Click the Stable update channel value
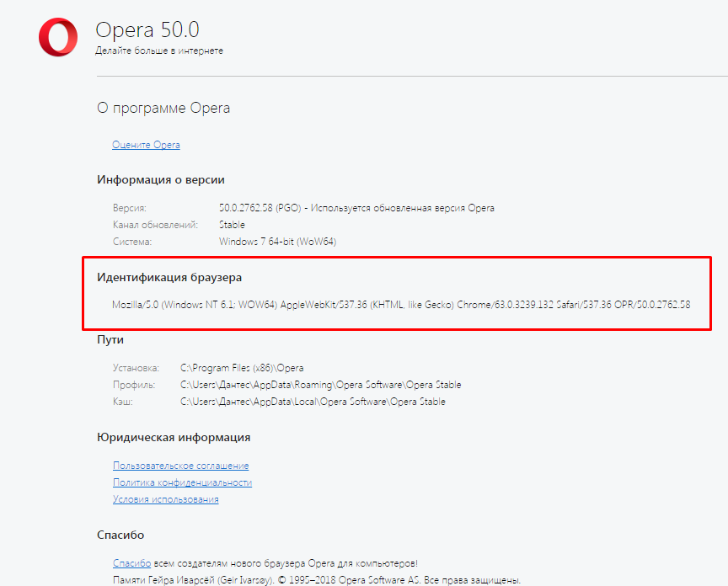728x586 pixels. (x=232, y=225)
